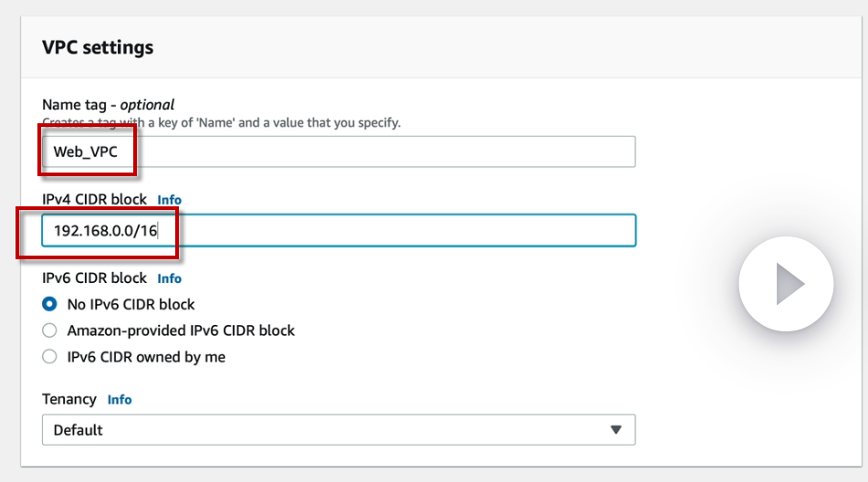Click the VPC settings heading
The height and width of the screenshot is (482, 868).
[x=98, y=47]
